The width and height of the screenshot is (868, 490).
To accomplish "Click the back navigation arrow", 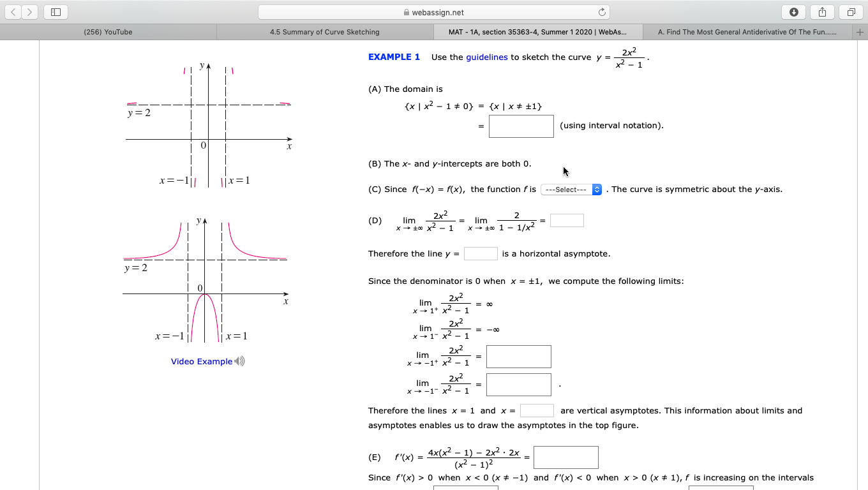I will pyautogui.click(x=14, y=11).
